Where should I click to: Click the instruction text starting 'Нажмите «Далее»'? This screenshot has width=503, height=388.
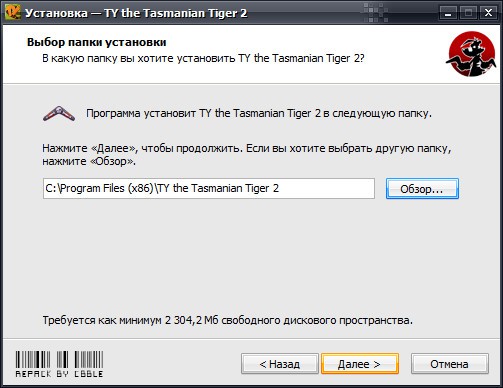point(247,154)
